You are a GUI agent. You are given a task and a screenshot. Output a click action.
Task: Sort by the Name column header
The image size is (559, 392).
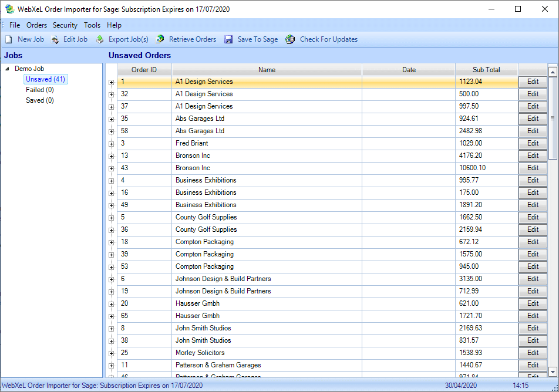click(x=267, y=70)
